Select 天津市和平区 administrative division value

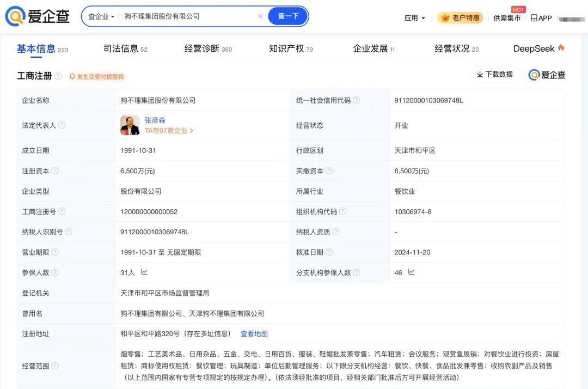(415, 150)
